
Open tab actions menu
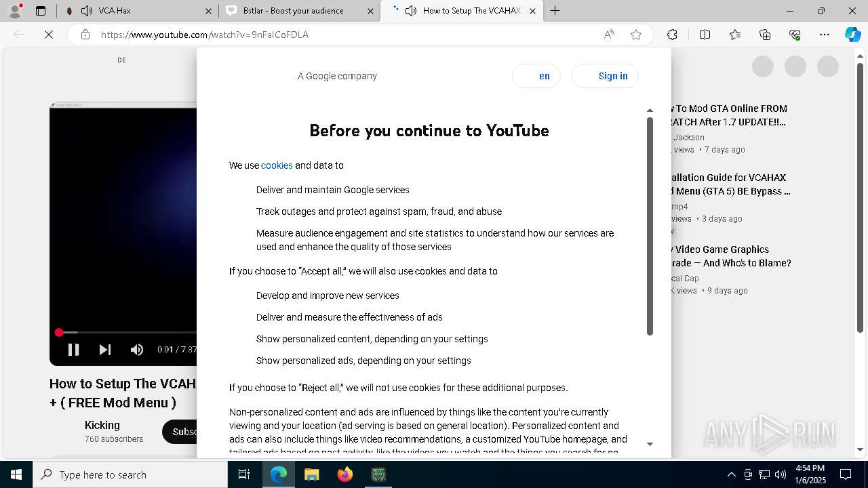[41, 11]
